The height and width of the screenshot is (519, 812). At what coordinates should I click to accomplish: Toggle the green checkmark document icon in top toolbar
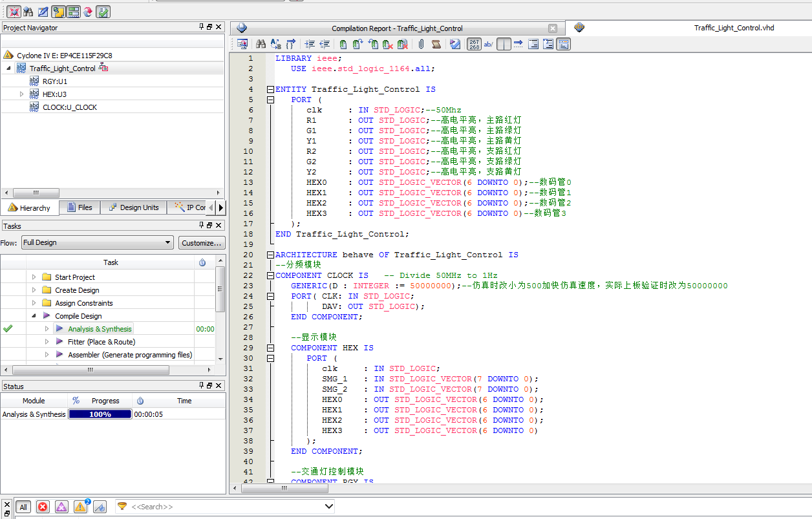[103, 12]
